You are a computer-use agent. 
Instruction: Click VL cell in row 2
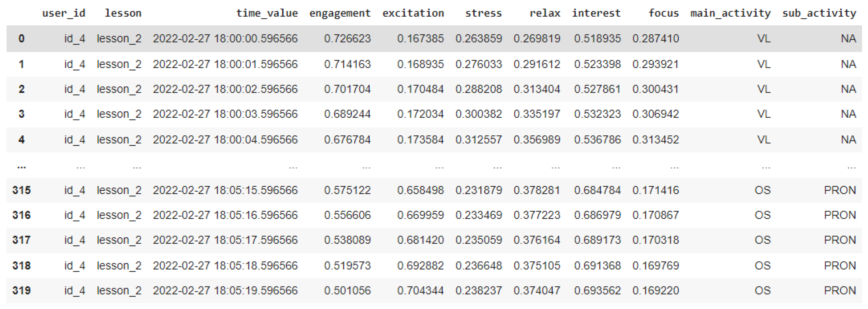[763, 89]
